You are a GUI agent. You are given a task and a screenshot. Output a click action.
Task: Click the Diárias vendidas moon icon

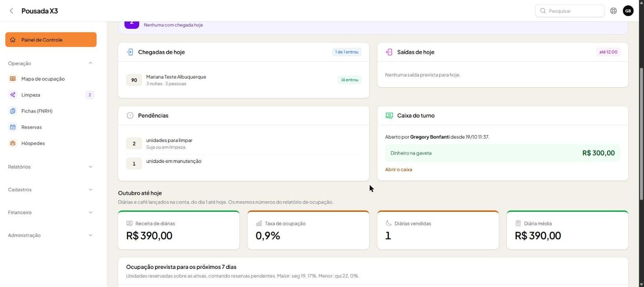[x=389, y=223]
